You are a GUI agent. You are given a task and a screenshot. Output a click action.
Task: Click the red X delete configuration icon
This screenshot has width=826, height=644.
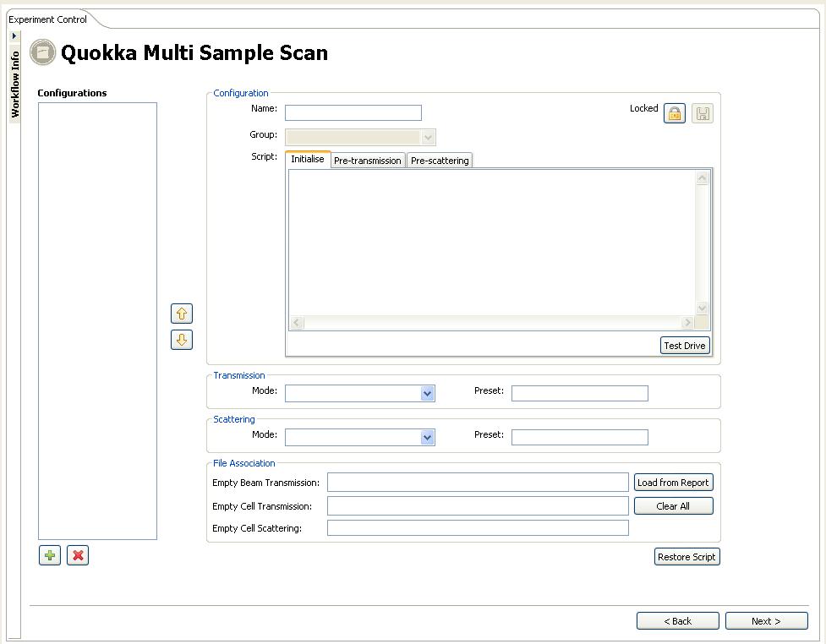[78, 555]
